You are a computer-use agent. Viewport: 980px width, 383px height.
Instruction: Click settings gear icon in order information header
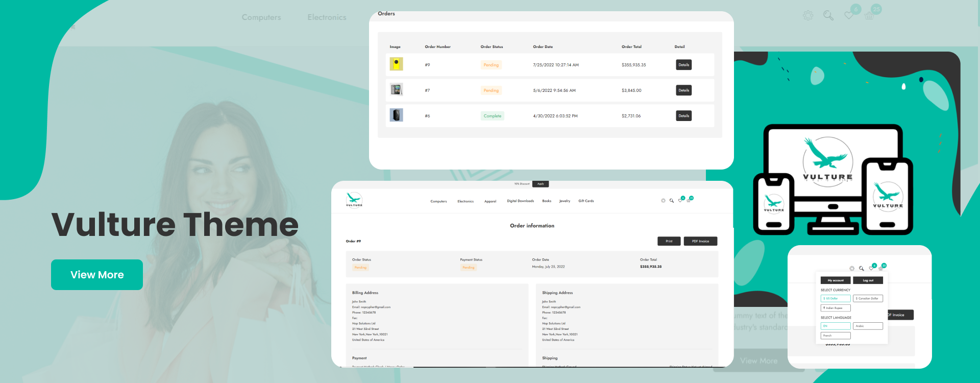point(664,201)
